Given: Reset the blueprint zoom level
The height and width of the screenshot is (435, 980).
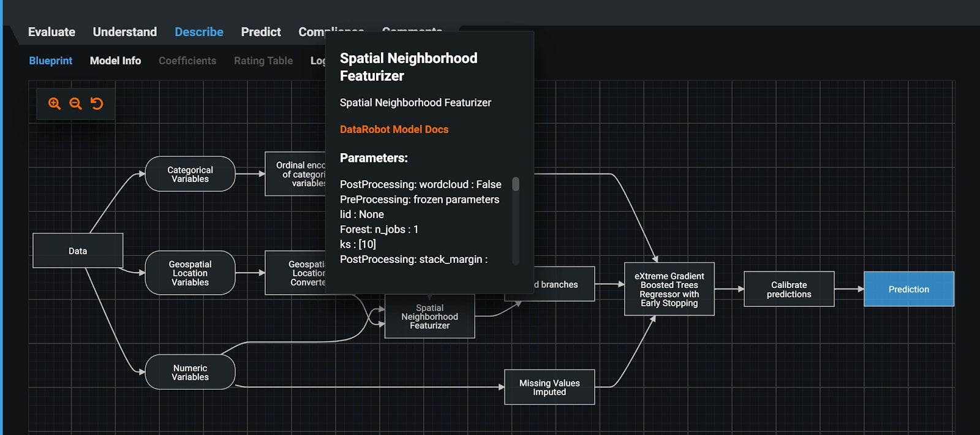Looking at the screenshot, I should click(x=97, y=104).
